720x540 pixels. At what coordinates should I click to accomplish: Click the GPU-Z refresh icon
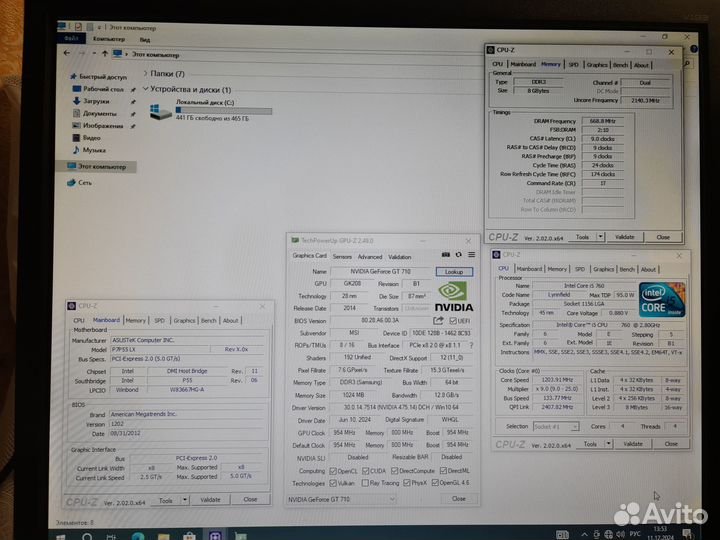point(458,254)
